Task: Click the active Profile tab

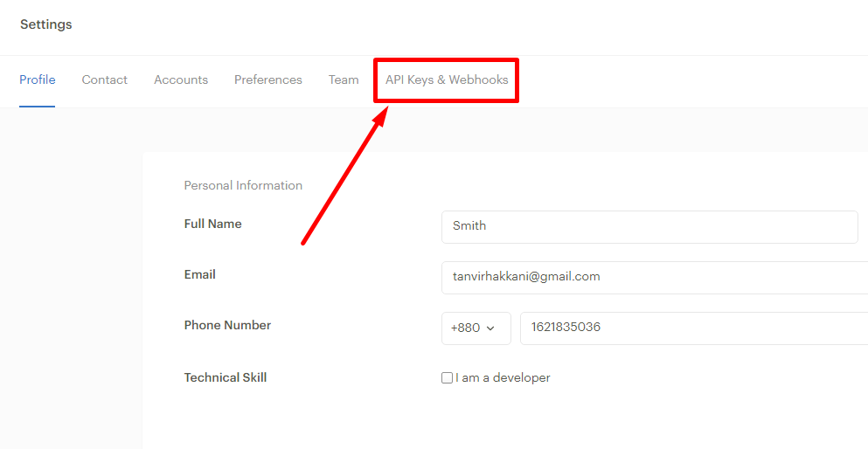Action: click(37, 79)
